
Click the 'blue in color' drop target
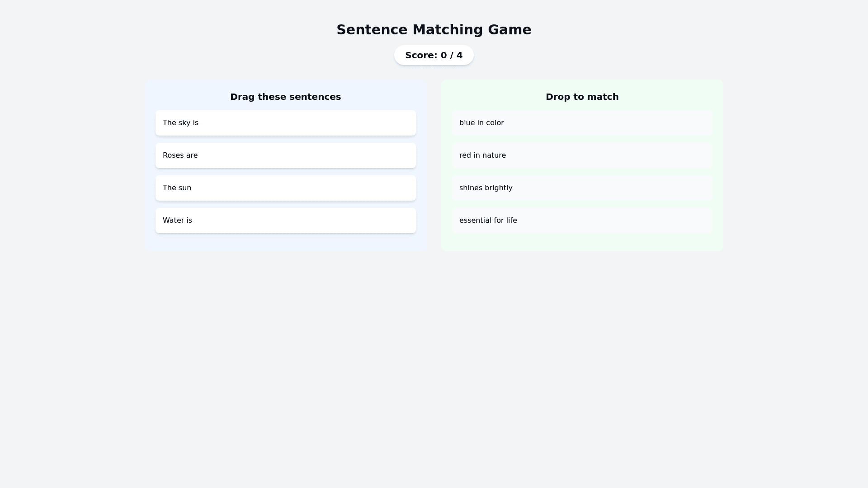(x=582, y=123)
